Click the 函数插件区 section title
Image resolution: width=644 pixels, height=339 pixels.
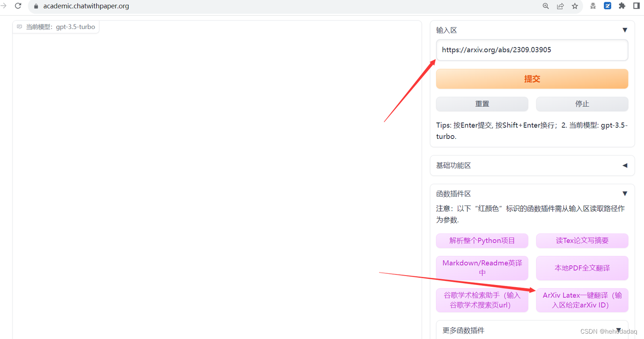[x=453, y=193]
